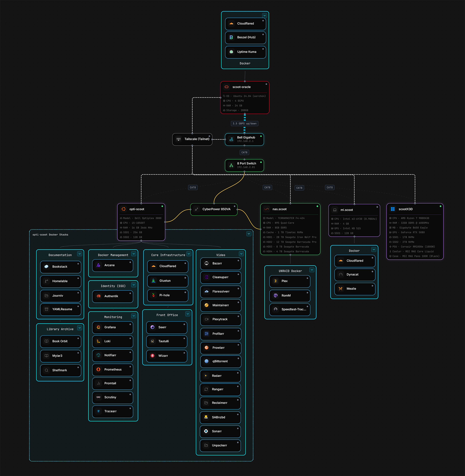Collapse the Front Office group

188,314
